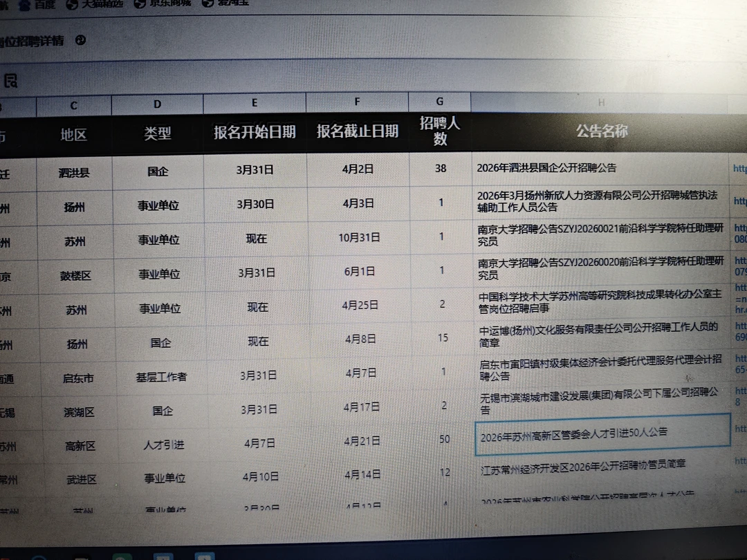Click 中运博(扬州)文化服务 announcement cell
The height and width of the screenshot is (560, 747).
pyautogui.click(x=602, y=335)
